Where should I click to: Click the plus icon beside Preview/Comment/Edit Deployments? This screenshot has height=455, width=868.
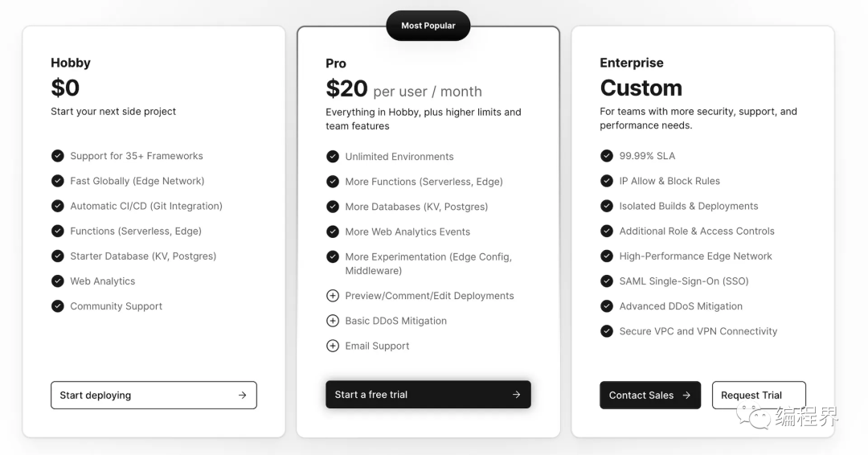pos(333,296)
